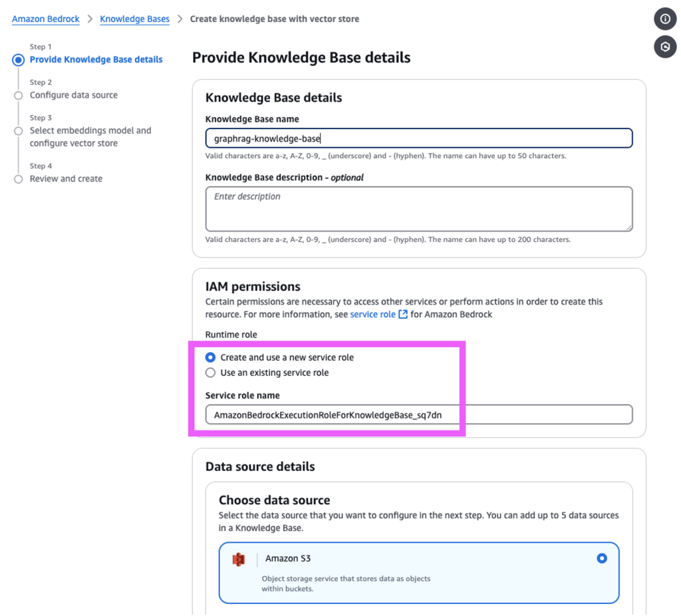
Task: Click the Step 4 progress indicator circle
Action: pos(19,179)
